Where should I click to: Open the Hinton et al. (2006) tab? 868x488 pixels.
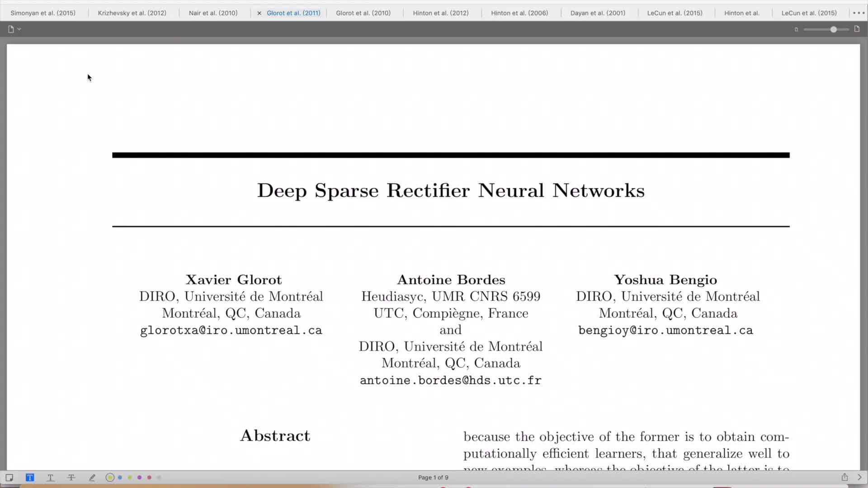(x=519, y=13)
